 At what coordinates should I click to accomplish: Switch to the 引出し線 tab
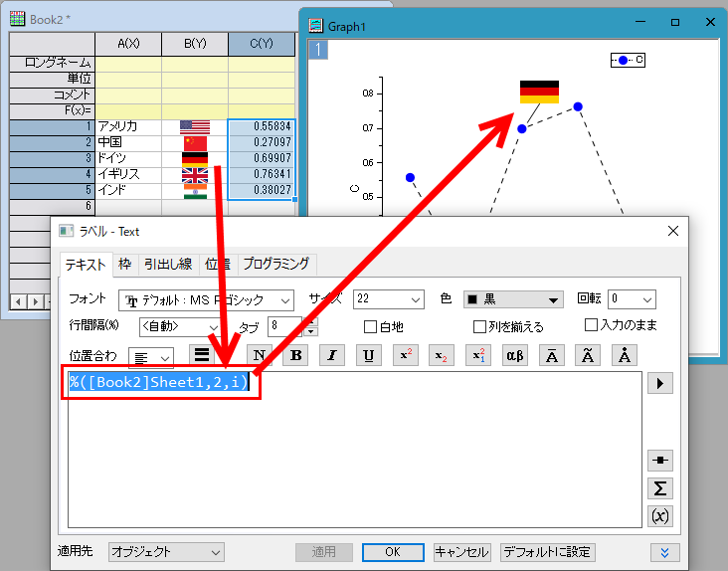(x=168, y=265)
